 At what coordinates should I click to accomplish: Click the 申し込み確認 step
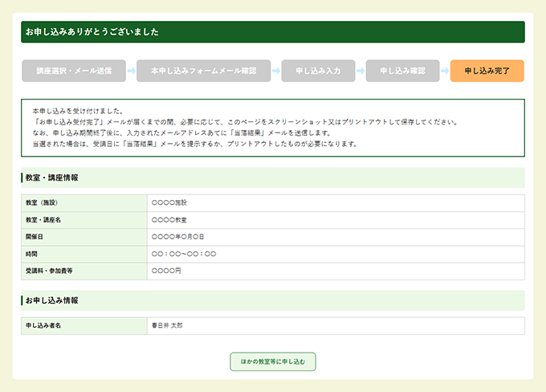point(402,71)
